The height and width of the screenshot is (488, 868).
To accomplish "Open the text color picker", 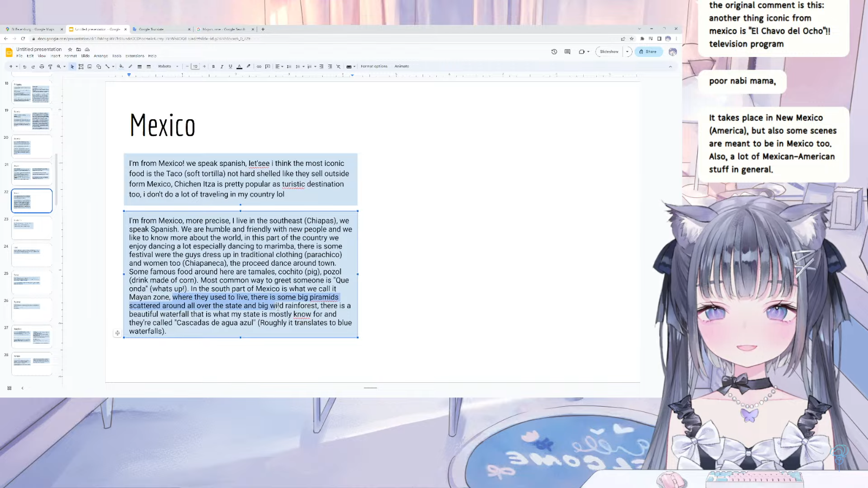I will coord(239,66).
